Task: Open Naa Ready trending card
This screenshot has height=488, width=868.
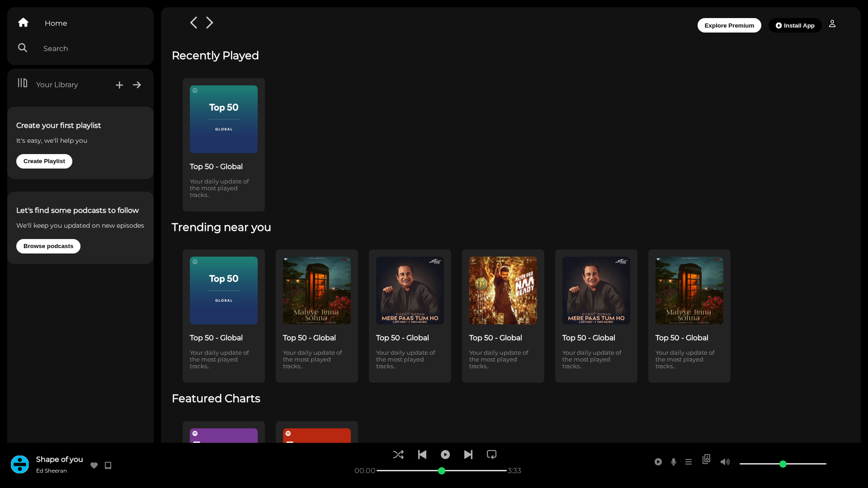Action: click(x=503, y=316)
